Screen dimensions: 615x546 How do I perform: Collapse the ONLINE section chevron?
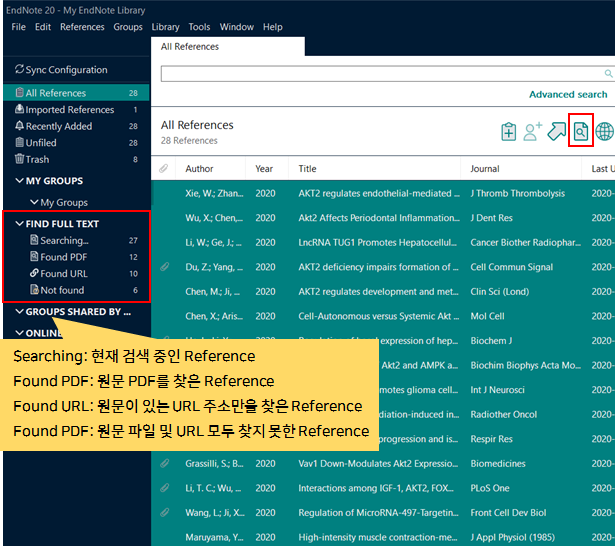19,333
